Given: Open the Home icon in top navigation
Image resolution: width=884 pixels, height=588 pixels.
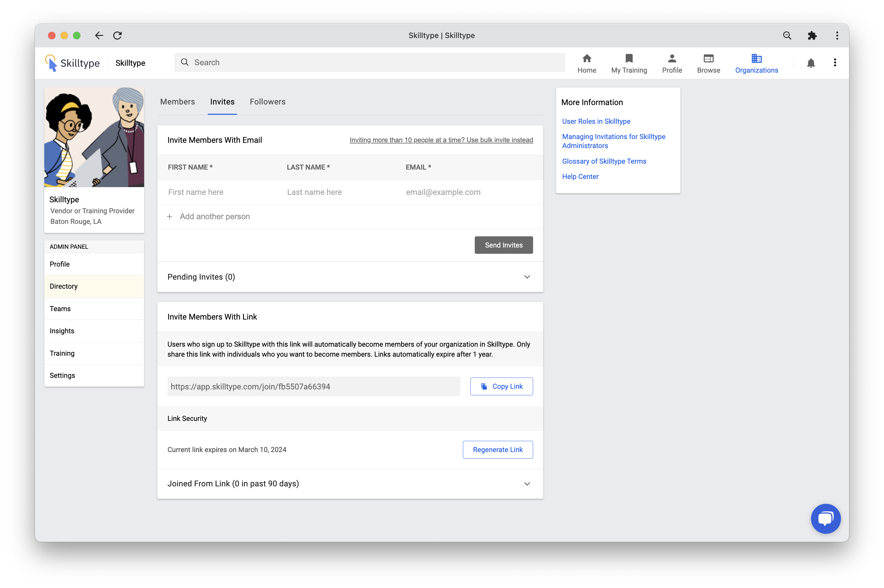Looking at the screenshot, I should (x=586, y=59).
